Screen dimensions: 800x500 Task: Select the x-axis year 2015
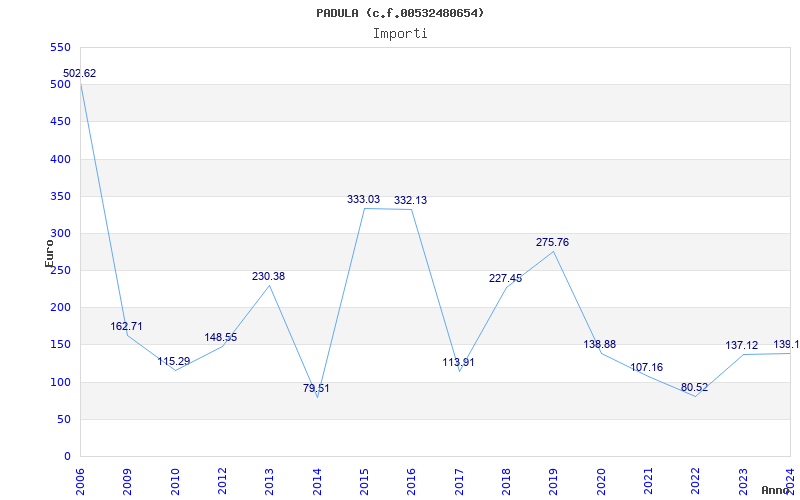coord(364,481)
